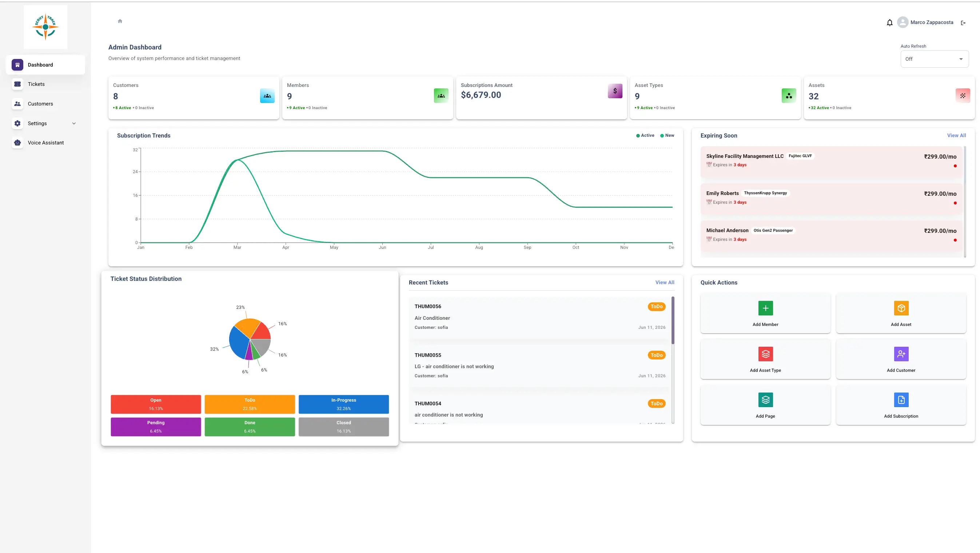Click the Customers card people icon
980x553 pixels.
[x=267, y=96]
